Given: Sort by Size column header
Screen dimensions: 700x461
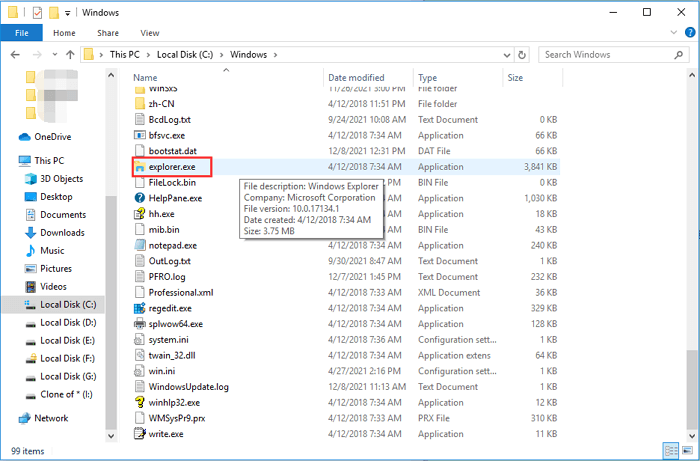Looking at the screenshot, I should click(x=533, y=78).
